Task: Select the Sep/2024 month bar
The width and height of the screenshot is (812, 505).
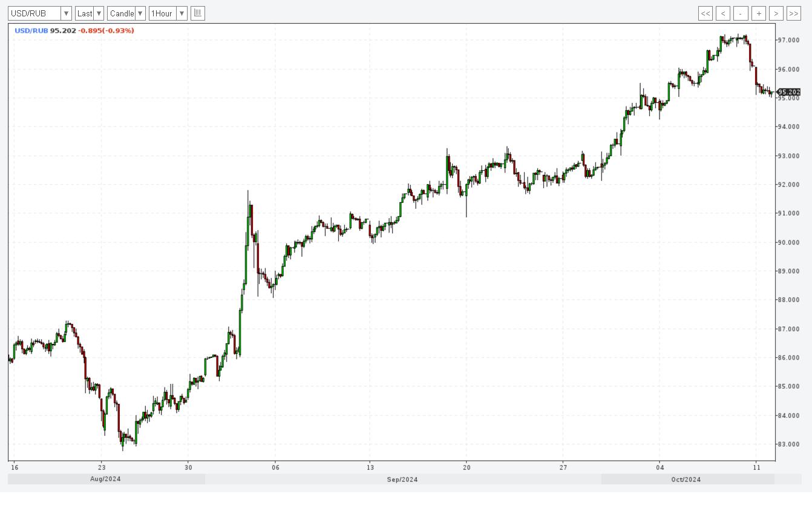Action: click(402, 480)
